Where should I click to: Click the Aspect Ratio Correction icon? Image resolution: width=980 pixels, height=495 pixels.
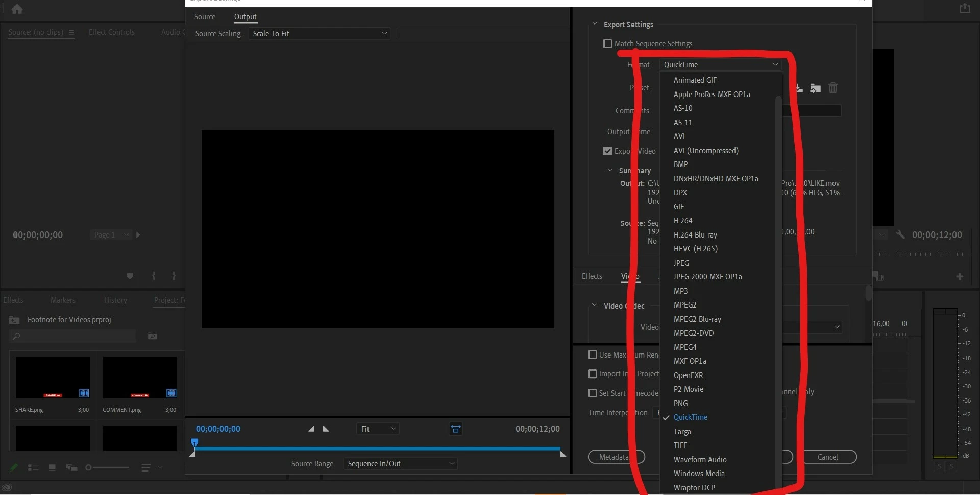(456, 429)
